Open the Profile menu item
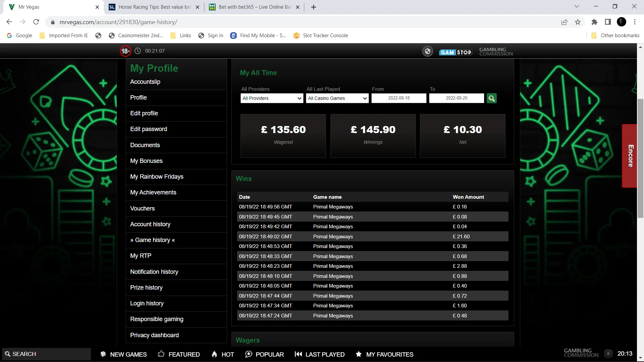Screen dimensions: 644x362 point(139,98)
